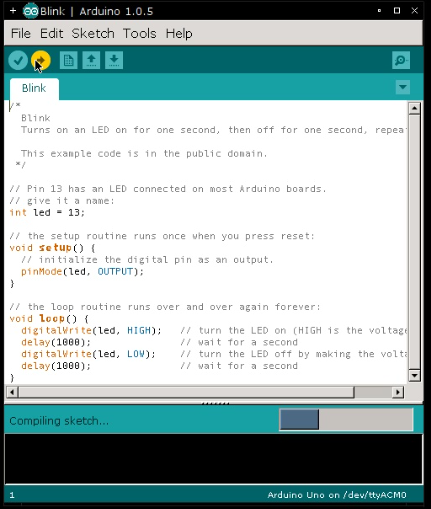Open the Tools menu
This screenshot has height=509, width=431.
click(140, 34)
